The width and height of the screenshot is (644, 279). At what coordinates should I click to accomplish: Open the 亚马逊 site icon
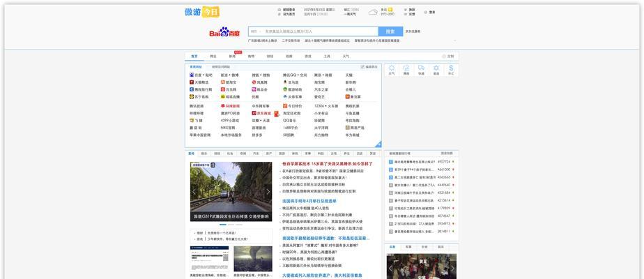click(285, 82)
